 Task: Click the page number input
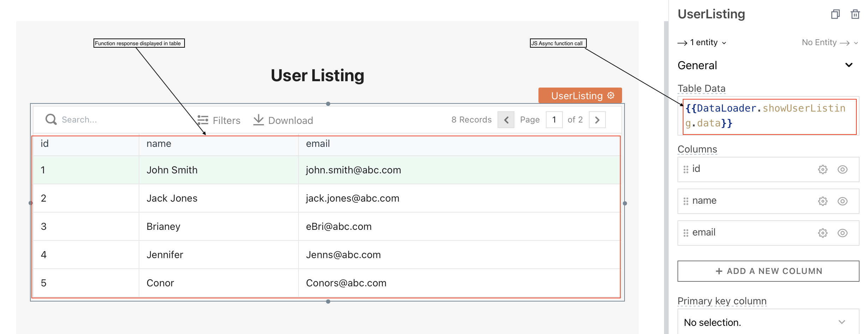554,119
